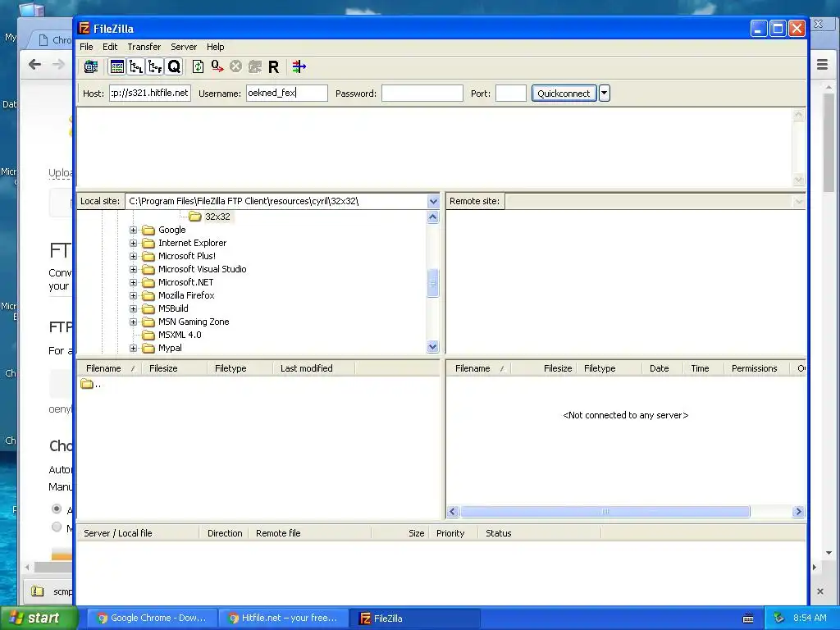Click the local tree vertical scrollbar thumb

[x=433, y=283]
